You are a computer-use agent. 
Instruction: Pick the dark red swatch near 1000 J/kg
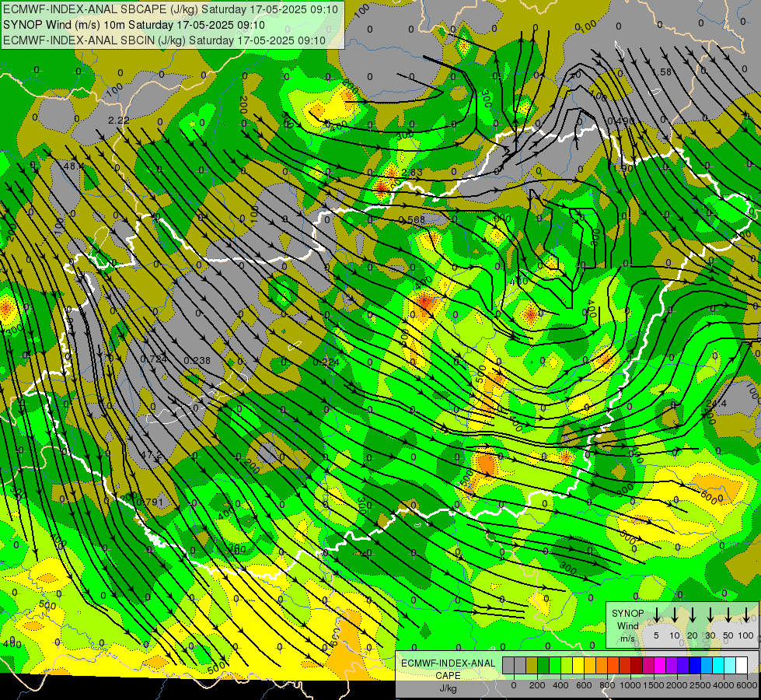click(637, 665)
